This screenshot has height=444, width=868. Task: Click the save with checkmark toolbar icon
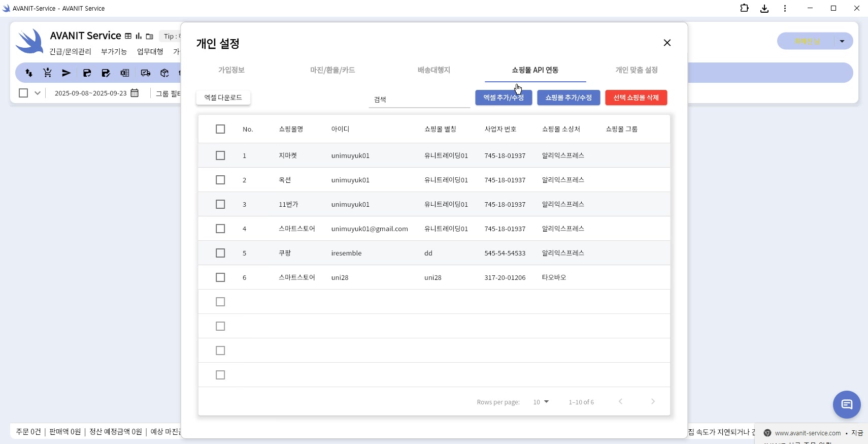click(87, 73)
